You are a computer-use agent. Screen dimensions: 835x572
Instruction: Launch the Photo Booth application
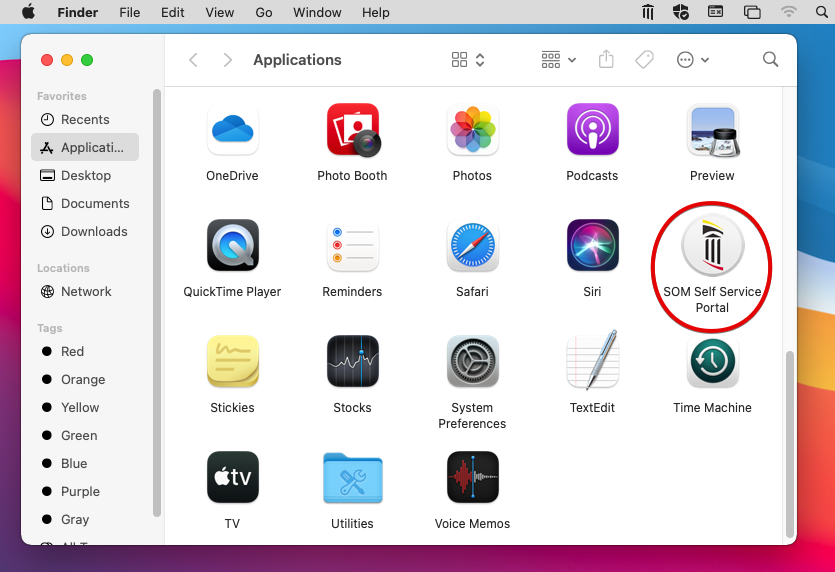(x=352, y=131)
